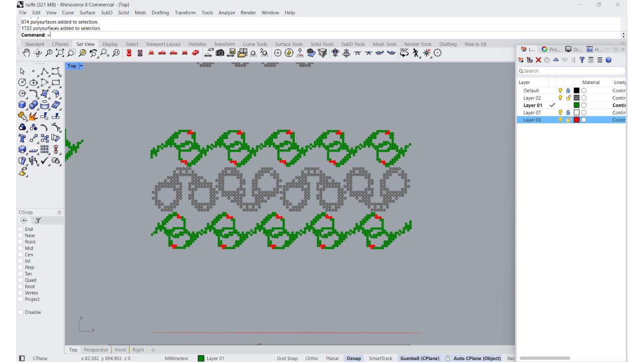This screenshot has height=362, width=644.
Task: Click the red X delete layer icon
Action: click(x=538, y=60)
